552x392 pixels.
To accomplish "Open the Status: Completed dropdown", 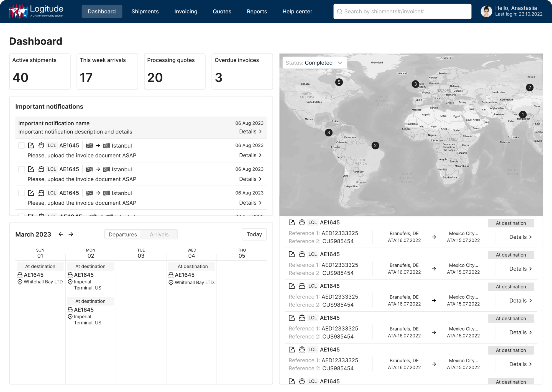I will [x=315, y=63].
